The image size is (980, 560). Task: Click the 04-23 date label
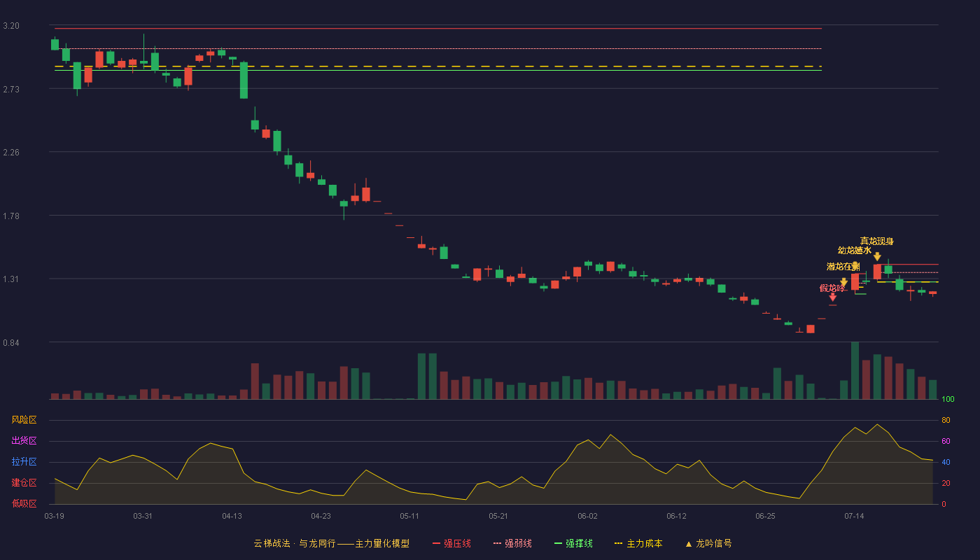[321, 516]
